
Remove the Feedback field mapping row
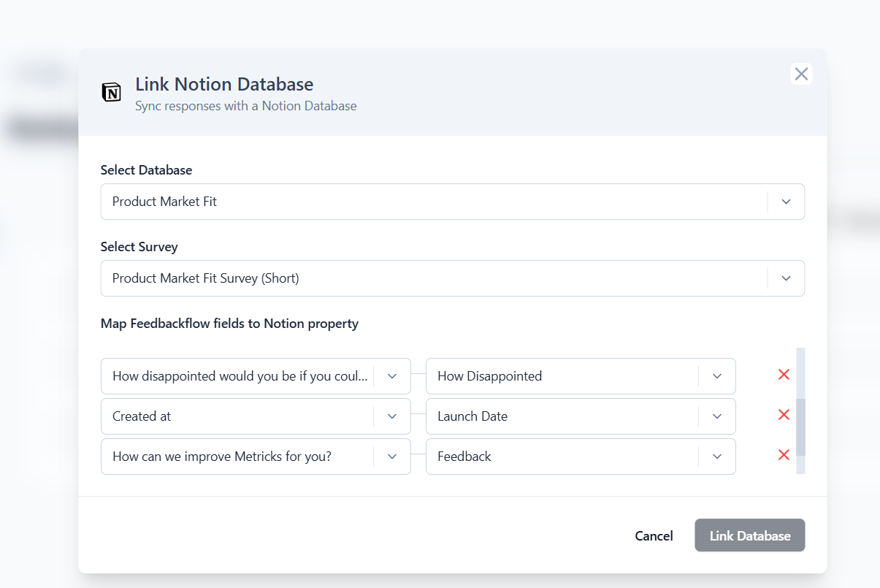[784, 454]
